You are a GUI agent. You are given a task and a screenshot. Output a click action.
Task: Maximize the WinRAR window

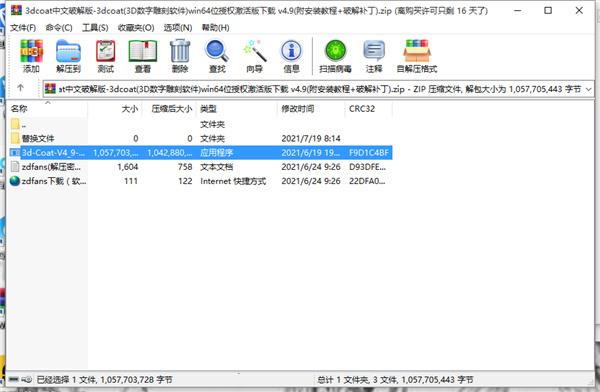tap(548, 10)
